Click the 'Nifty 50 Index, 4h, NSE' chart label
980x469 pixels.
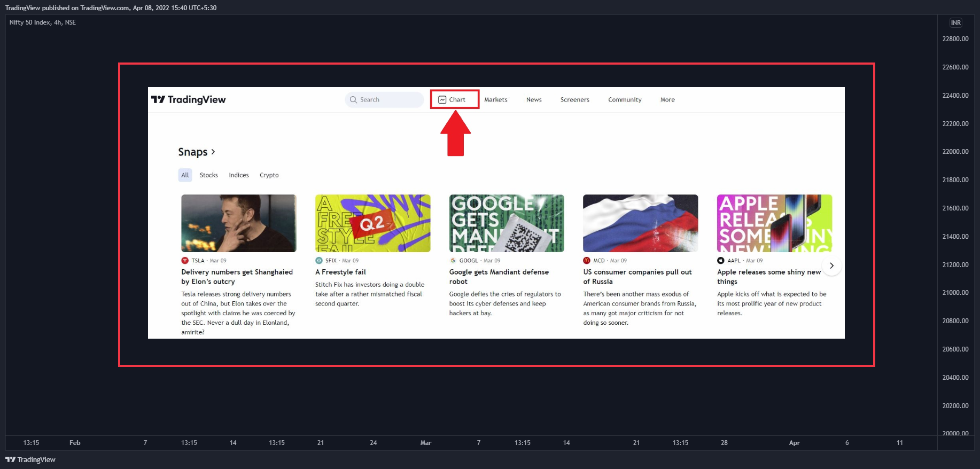tap(43, 22)
